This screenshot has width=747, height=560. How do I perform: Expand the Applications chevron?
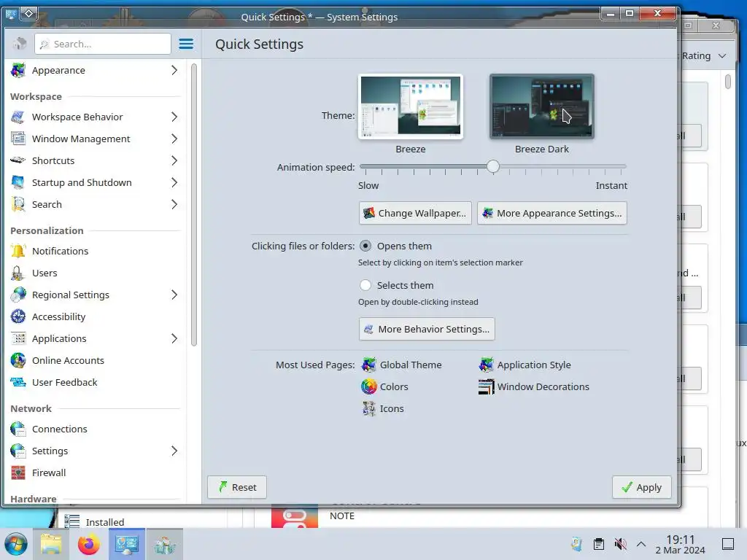point(174,338)
